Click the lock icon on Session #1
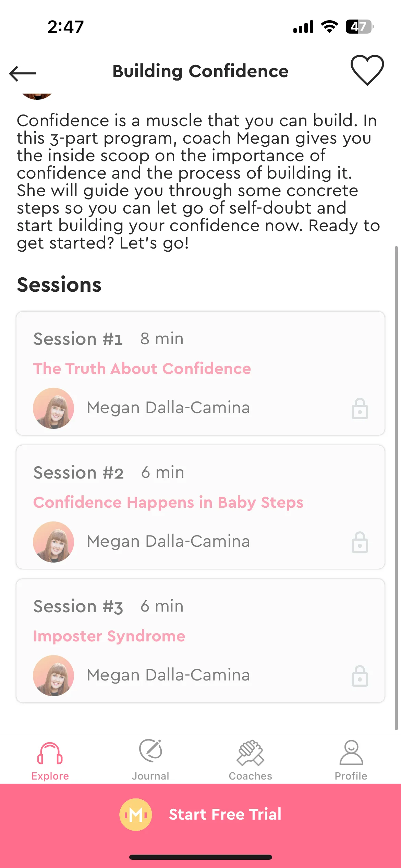The height and width of the screenshot is (868, 401). pos(360,408)
